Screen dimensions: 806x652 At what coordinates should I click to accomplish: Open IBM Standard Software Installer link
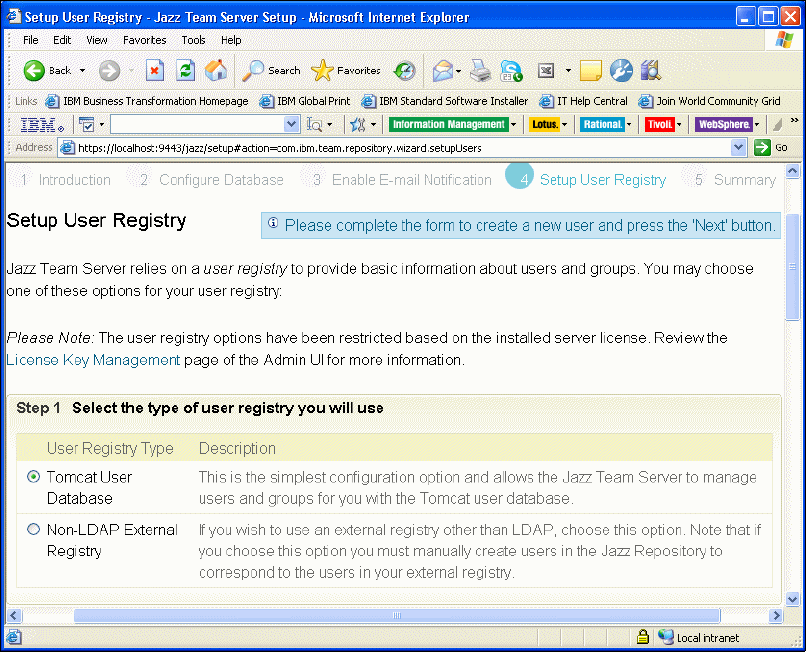tap(445, 101)
